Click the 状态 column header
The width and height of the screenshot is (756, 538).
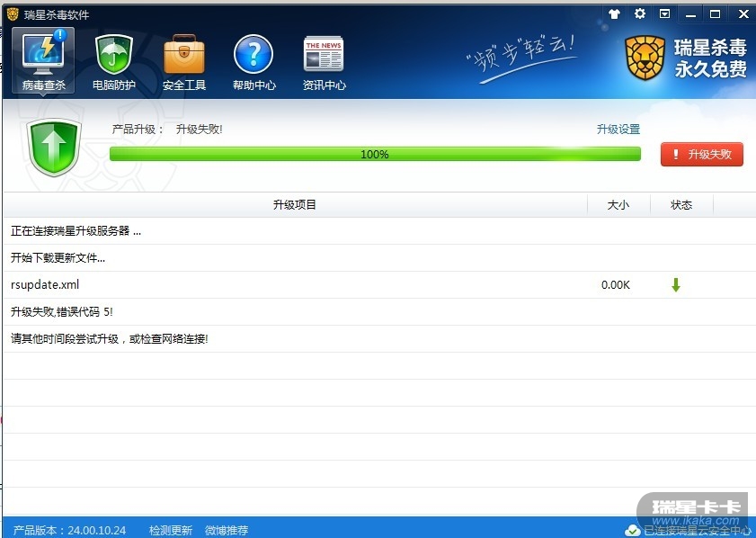(x=681, y=205)
